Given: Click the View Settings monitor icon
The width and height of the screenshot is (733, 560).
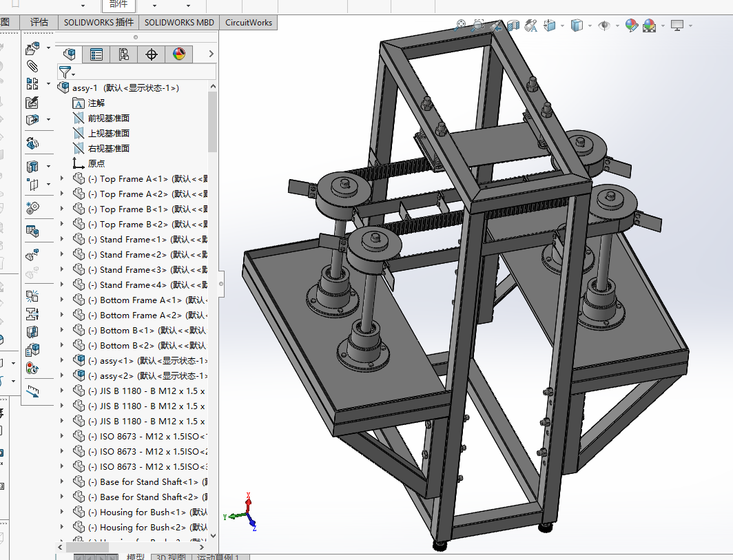Looking at the screenshot, I should tap(677, 25).
